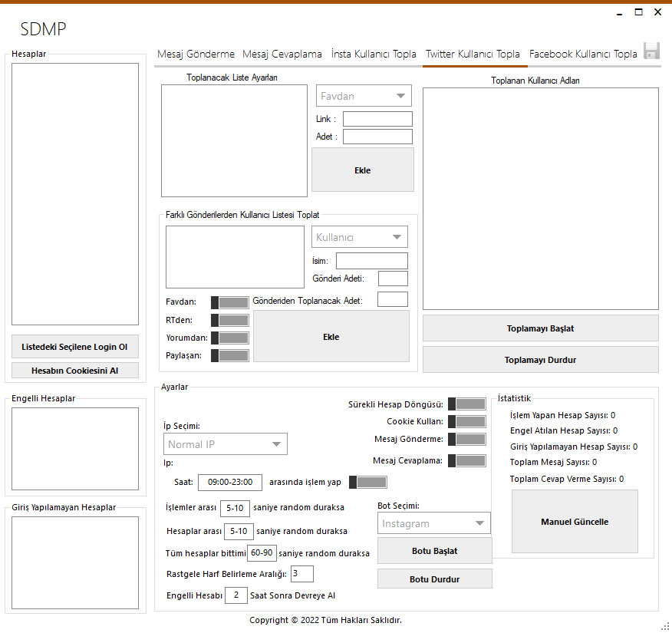Click 'Toplam Cevap Verme Sayısı: 0' text
This screenshot has width=672, height=633.
point(567,479)
